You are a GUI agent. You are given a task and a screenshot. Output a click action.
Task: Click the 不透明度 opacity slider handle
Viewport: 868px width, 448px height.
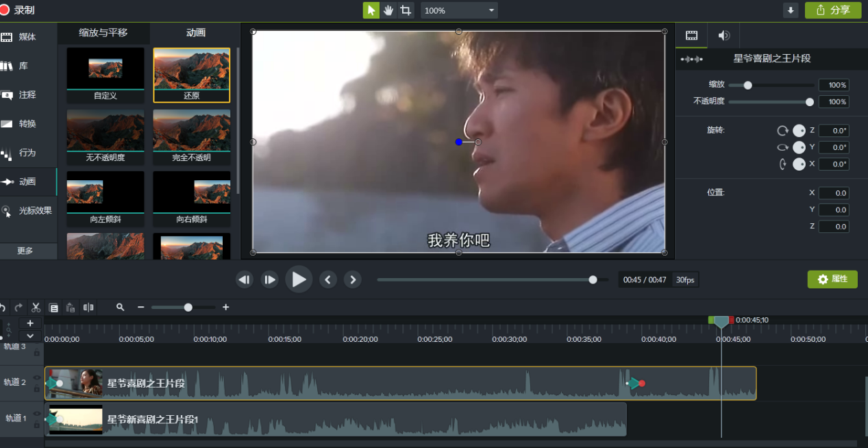pos(809,102)
